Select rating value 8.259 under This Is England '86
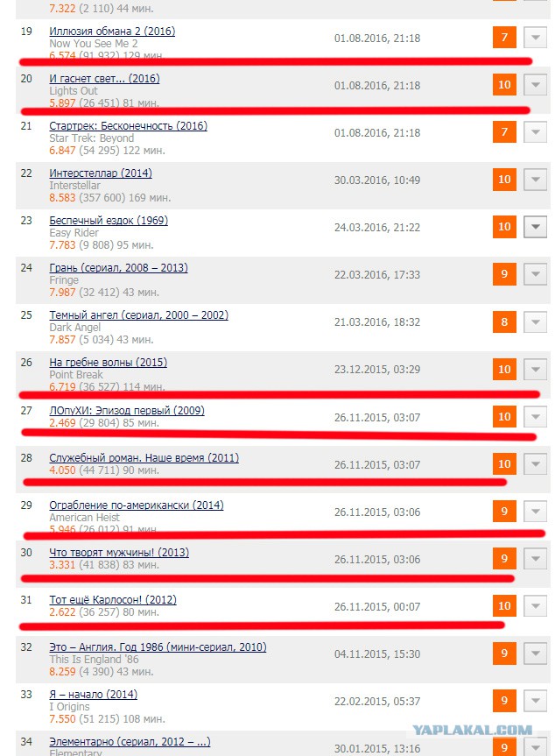Viewport: 555px width, 756px height. click(62, 671)
